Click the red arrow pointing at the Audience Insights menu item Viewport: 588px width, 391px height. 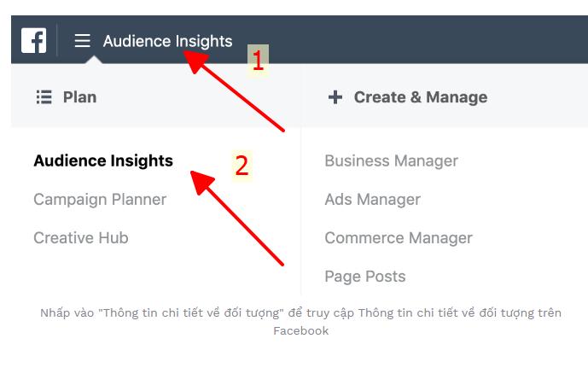click(x=237, y=218)
